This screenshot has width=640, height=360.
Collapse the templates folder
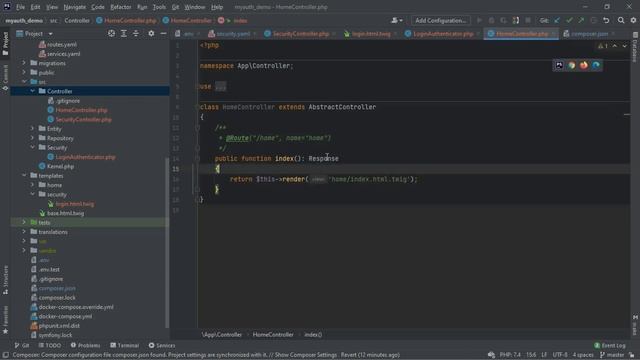tap(24, 176)
